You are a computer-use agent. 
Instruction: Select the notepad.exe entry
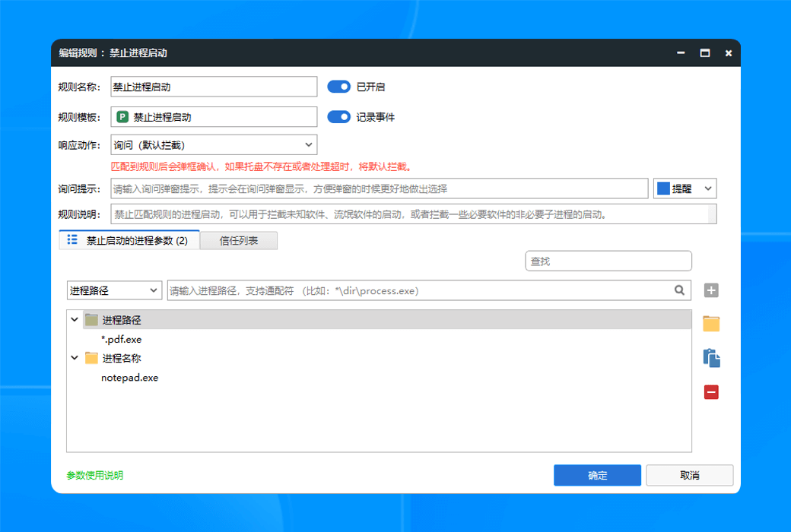pyautogui.click(x=129, y=377)
